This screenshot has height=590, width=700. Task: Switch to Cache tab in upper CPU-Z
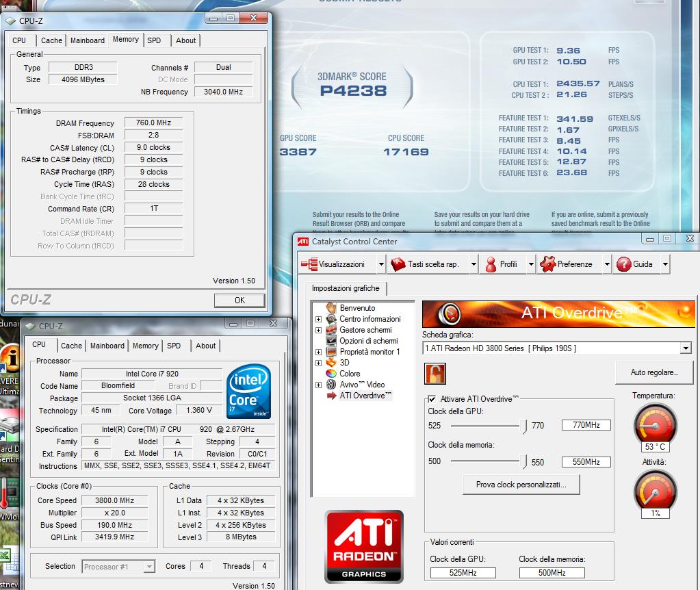pos(51,40)
